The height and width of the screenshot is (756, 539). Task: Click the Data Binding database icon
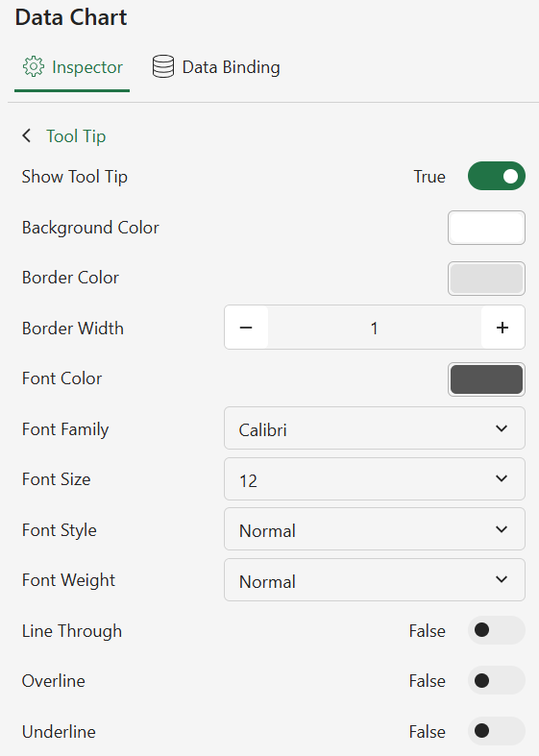click(163, 66)
